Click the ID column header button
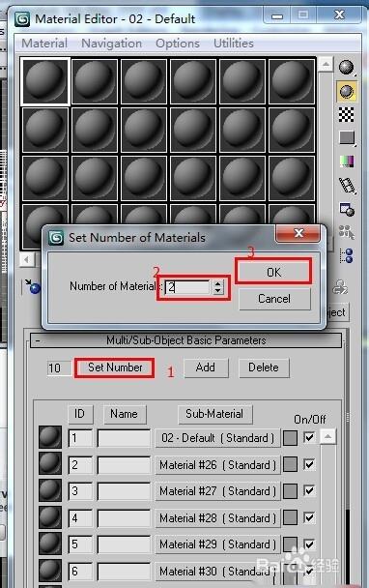Image resolution: width=369 pixels, height=588 pixels. coord(79,414)
